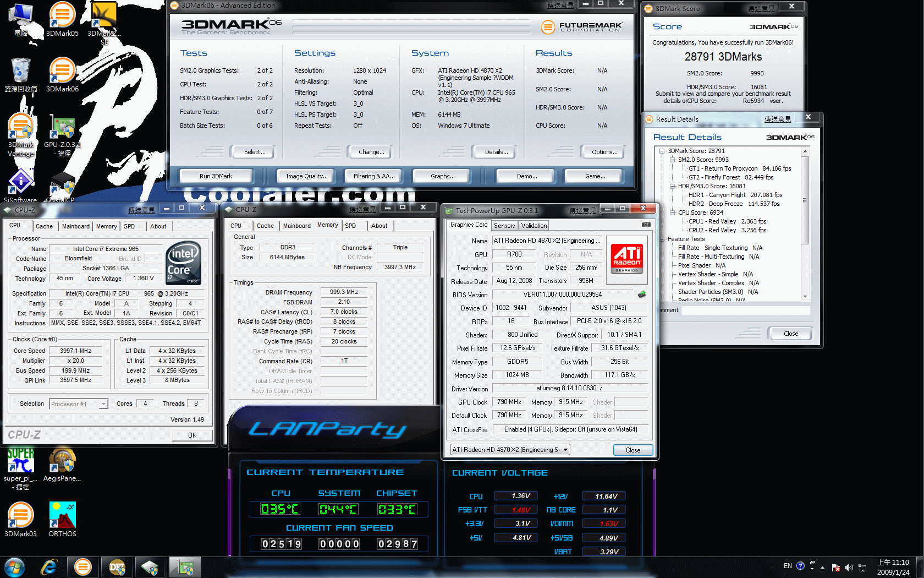Click OK in the CPU-Z window
The width and height of the screenshot is (924, 578).
[x=192, y=435]
